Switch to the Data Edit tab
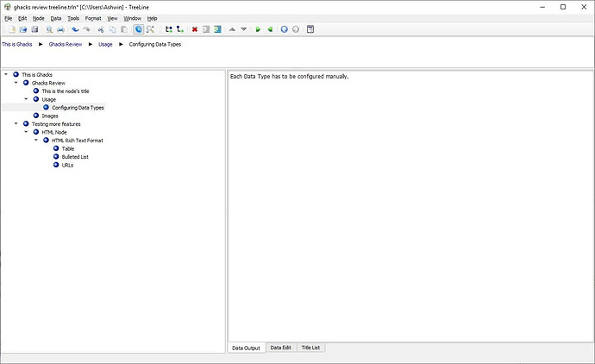Viewport: 595px width, 364px height. 280,348
